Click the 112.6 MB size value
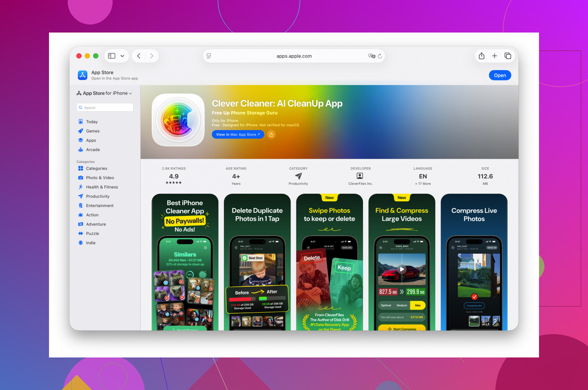Image resolution: width=588 pixels, height=390 pixels. [485, 176]
